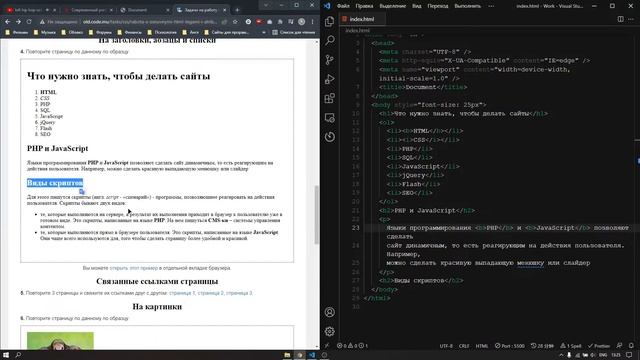This screenshot has width=640, height=360.
Task: Open the Выполнить menu
Action: click(467, 6)
